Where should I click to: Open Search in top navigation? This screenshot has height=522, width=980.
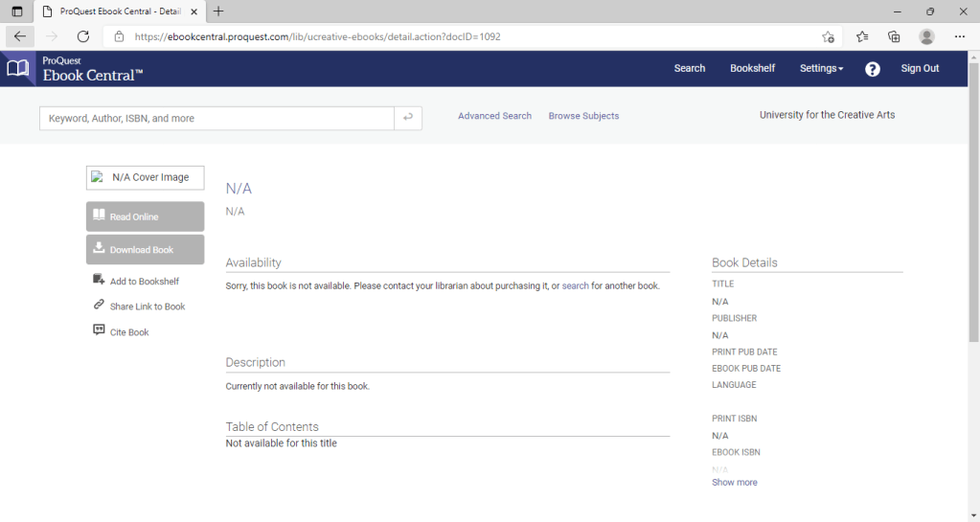click(x=689, y=69)
